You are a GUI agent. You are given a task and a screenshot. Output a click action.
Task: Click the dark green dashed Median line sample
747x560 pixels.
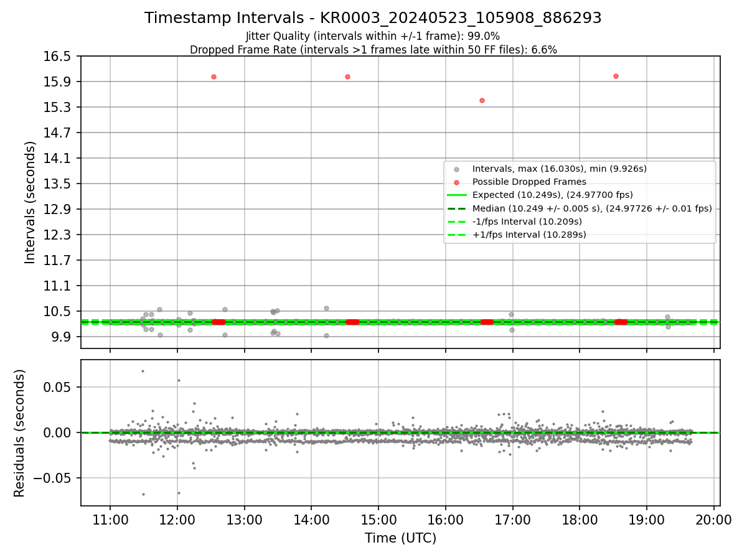click(x=456, y=208)
